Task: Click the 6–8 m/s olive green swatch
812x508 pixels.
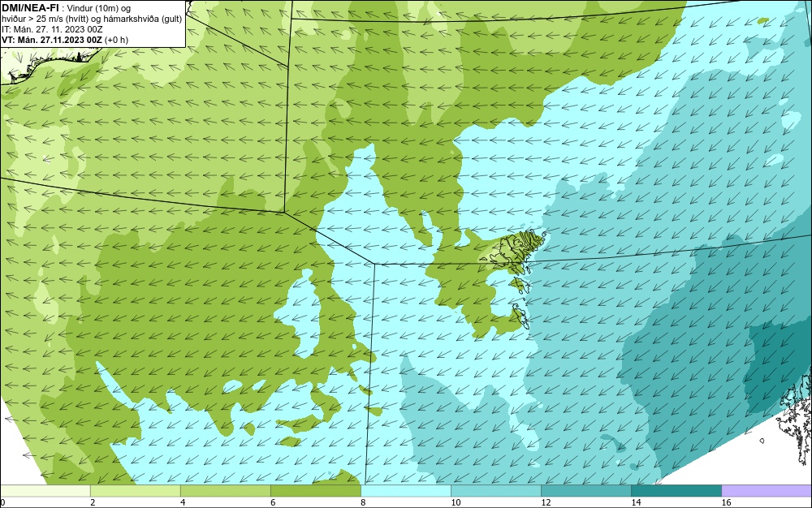Action: [316, 490]
